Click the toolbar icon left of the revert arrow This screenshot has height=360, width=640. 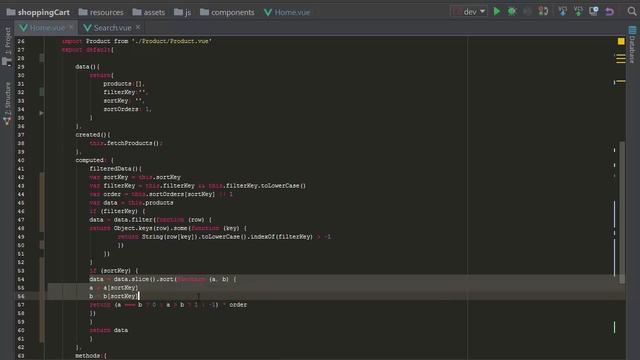coord(593,11)
